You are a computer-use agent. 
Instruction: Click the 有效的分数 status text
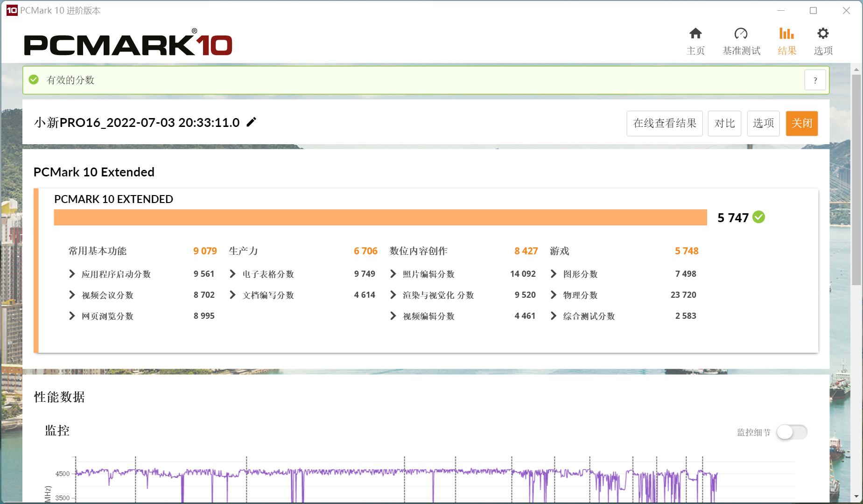pos(70,80)
